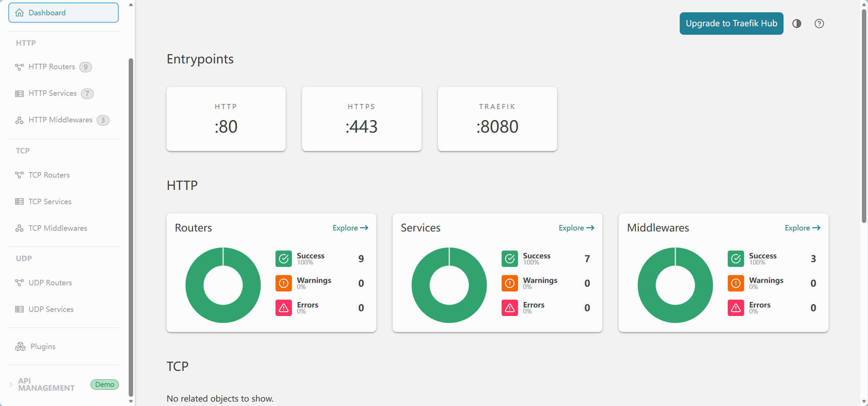Click sidebar scroll down arrow
Screen dimensions: 868x406
(131, 401)
